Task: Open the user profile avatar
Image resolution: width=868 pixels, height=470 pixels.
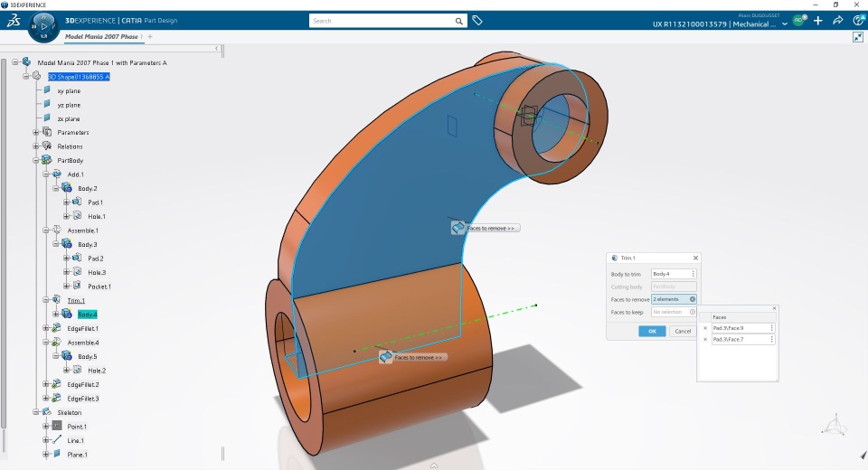Action: click(798, 21)
